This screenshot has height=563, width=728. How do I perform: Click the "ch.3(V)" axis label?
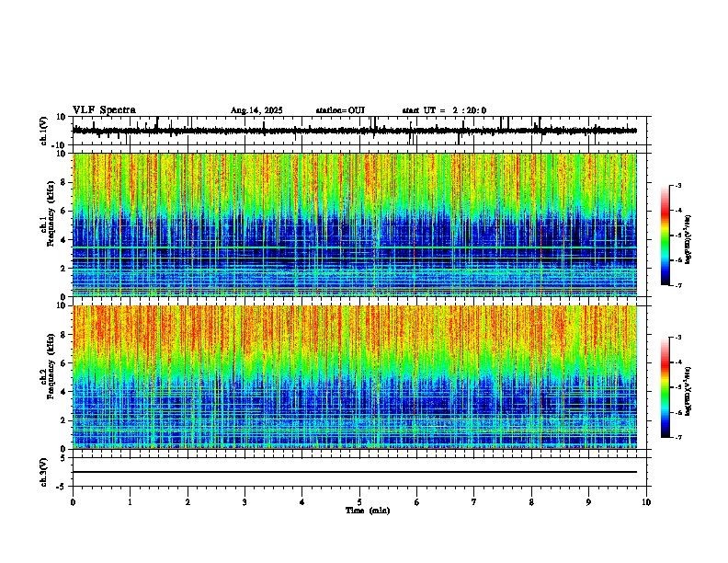[x=44, y=472]
